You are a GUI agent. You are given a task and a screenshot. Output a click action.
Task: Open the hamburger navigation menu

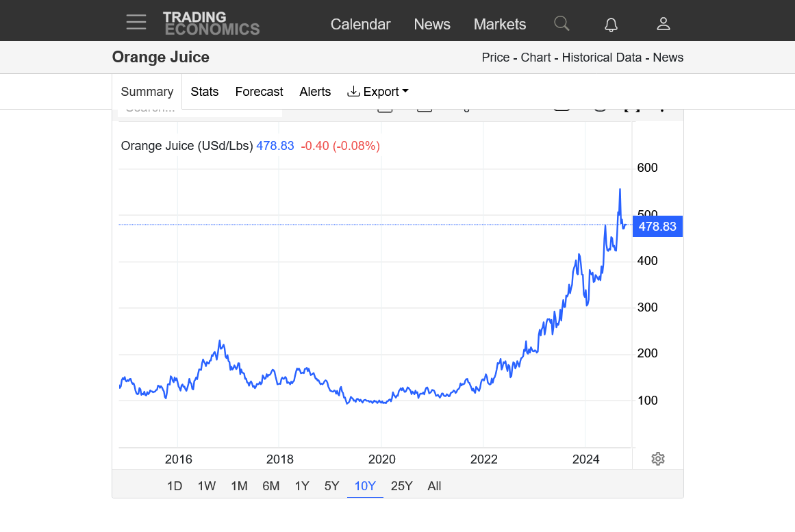tap(136, 23)
